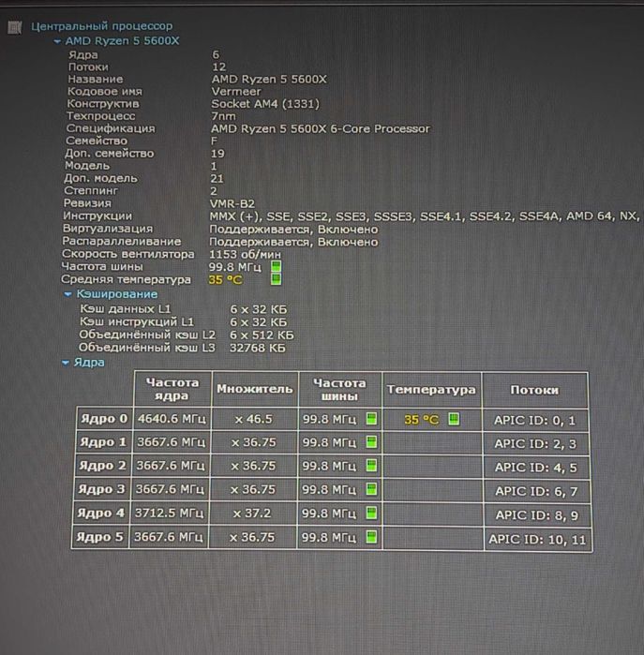The image size is (644, 655).
Task: Click the Инструкции MMX SSE list value
Action: [x=425, y=216]
